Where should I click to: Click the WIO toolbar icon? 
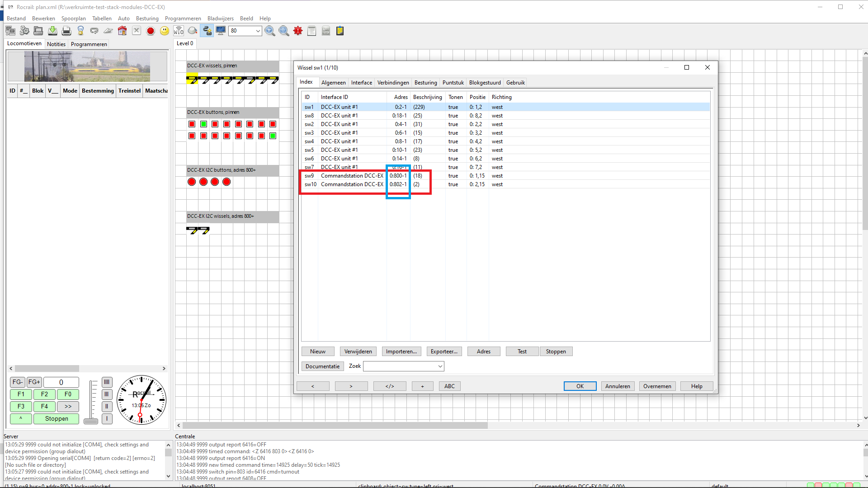(x=179, y=31)
